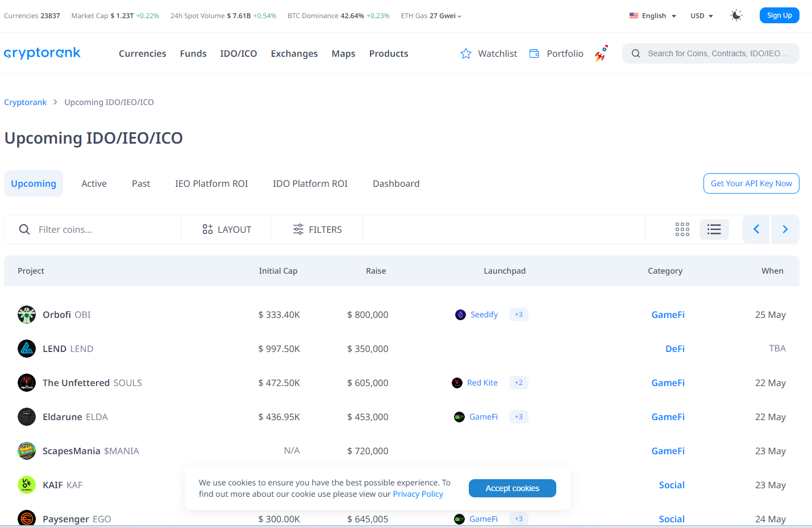The image size is (812, 528).
Task: Toggle dark mode with moon icon
Action: (x=736, y=15)
